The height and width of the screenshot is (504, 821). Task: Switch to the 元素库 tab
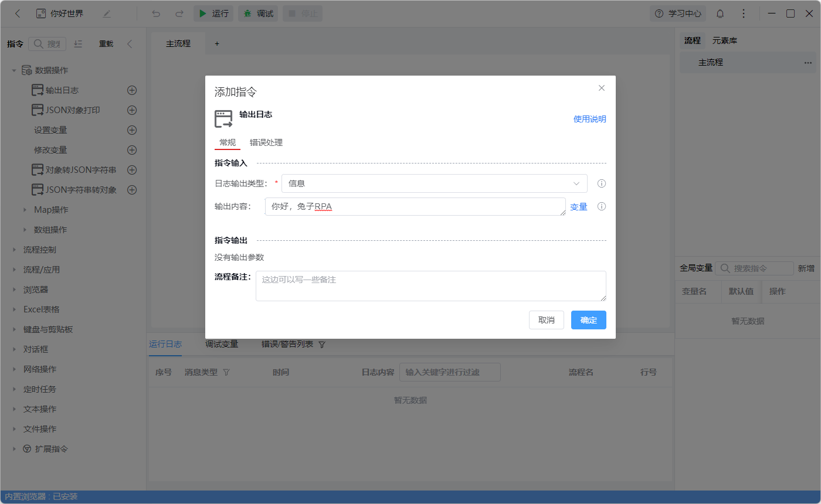pyautogui.click(x=725, y=41)
